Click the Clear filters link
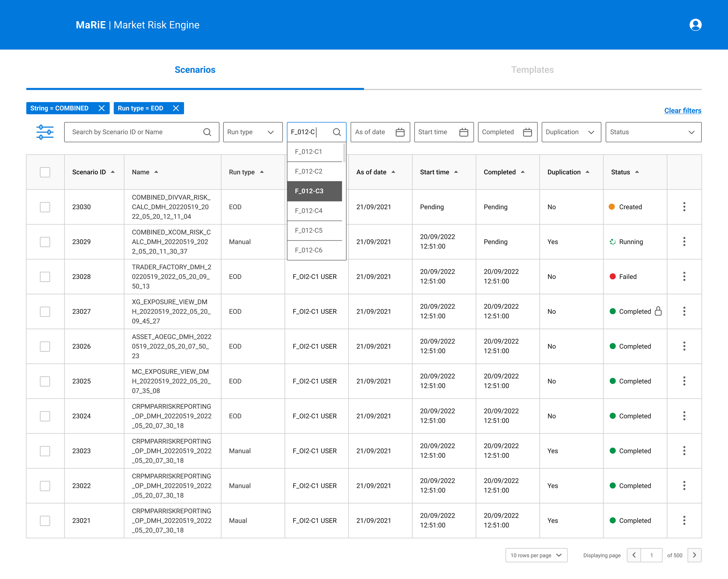728x579 pixels. [x=682, y=110]
